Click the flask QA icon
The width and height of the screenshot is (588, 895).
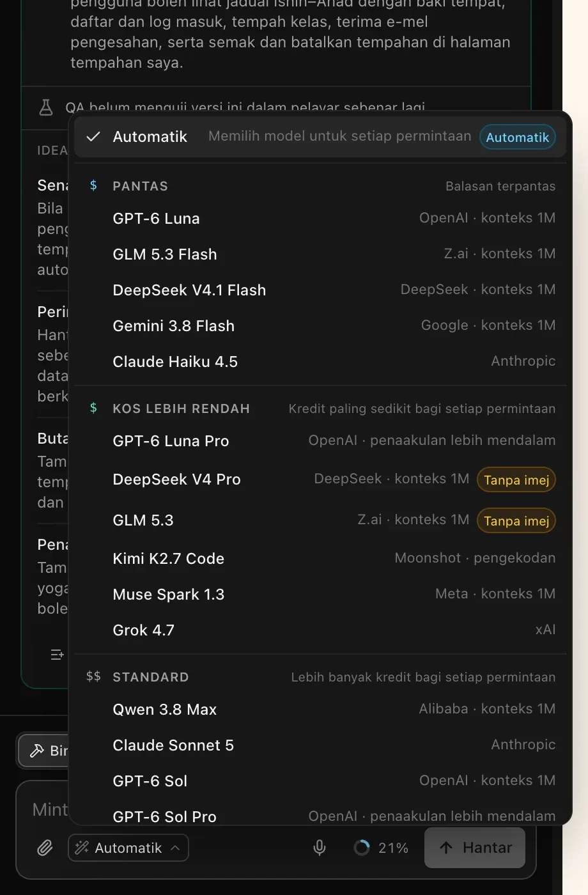pyautogui.click(x=46, y=107)
